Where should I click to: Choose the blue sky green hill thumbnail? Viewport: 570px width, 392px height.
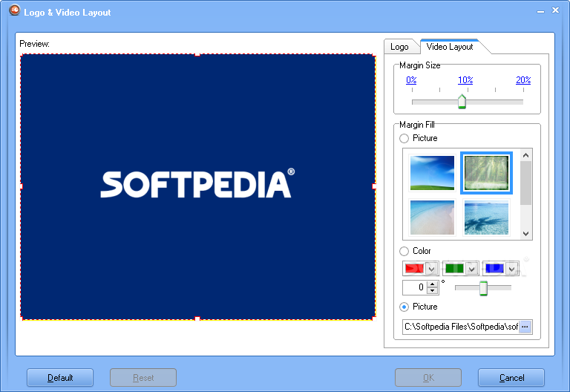pos(432,173)
